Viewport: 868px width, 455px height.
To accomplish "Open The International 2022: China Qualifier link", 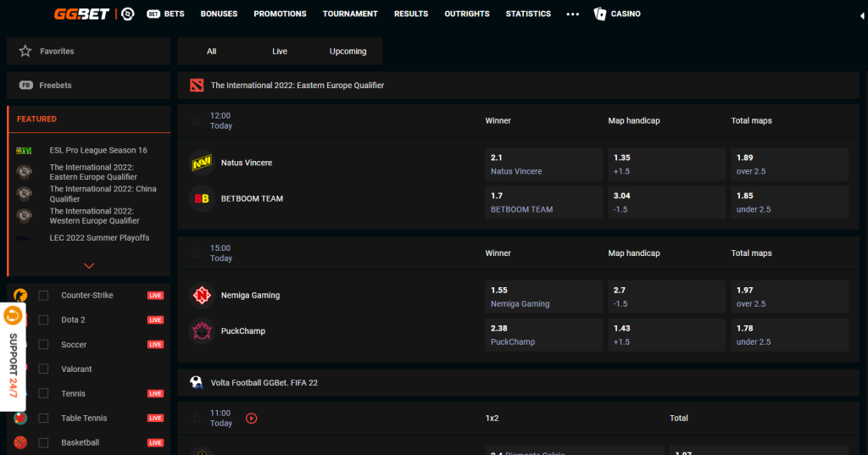I will coord(103,194).
